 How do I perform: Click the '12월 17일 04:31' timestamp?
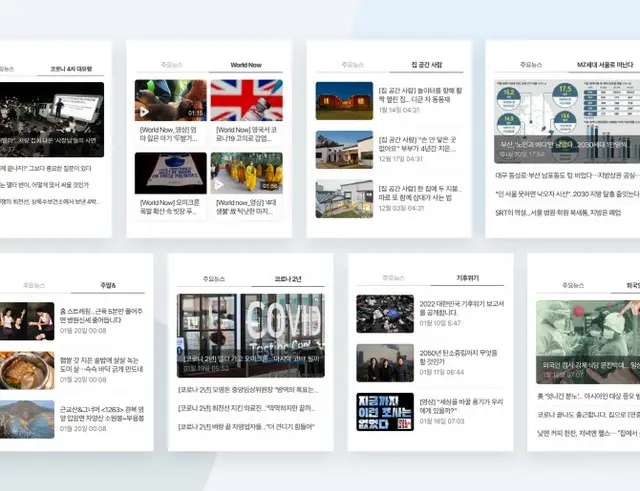click(x=400, y=159)
